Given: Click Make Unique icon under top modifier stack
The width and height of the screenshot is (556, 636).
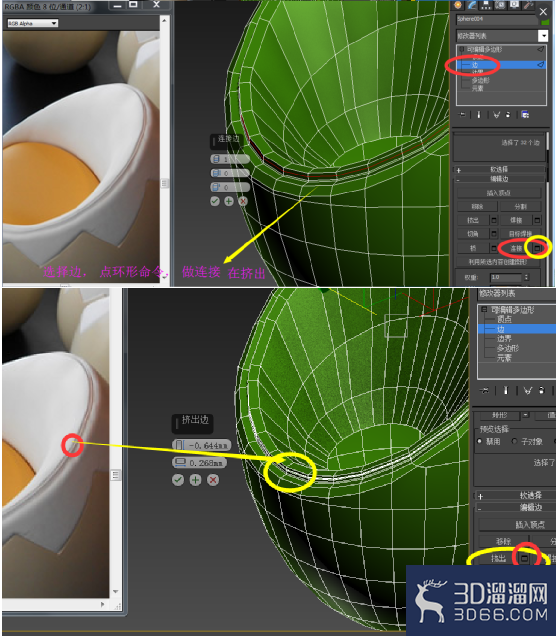Looking at the screenshot, I should pyautogui.click(x=496, y=115).
